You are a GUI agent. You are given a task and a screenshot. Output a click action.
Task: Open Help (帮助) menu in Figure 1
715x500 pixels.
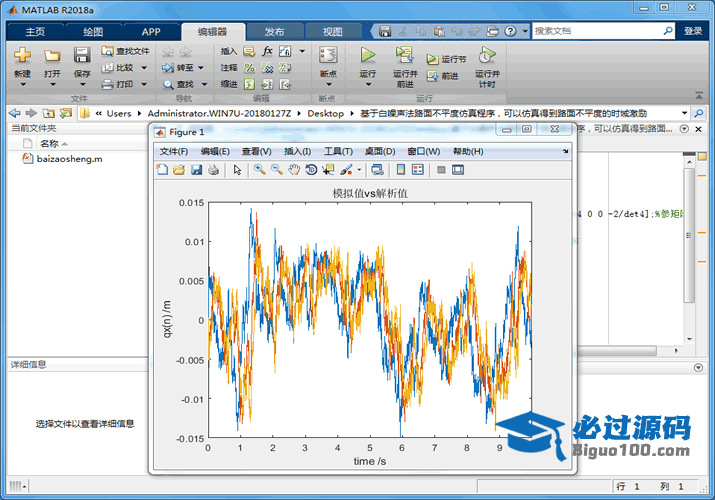(x=468, y=151)
